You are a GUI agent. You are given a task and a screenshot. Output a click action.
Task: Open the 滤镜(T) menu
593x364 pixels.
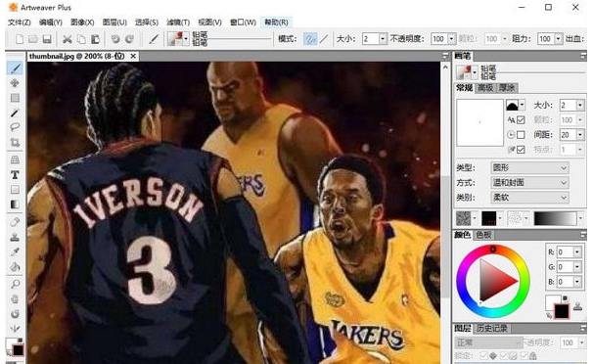tap(178, 23)
